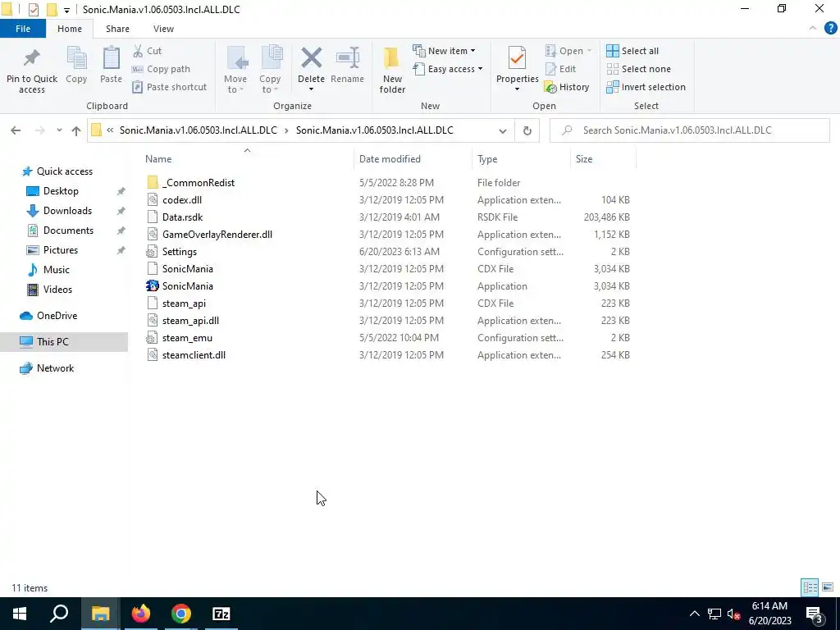Open Easy access dropdown
Screen dimensions: 840x630
pos(448,69)
